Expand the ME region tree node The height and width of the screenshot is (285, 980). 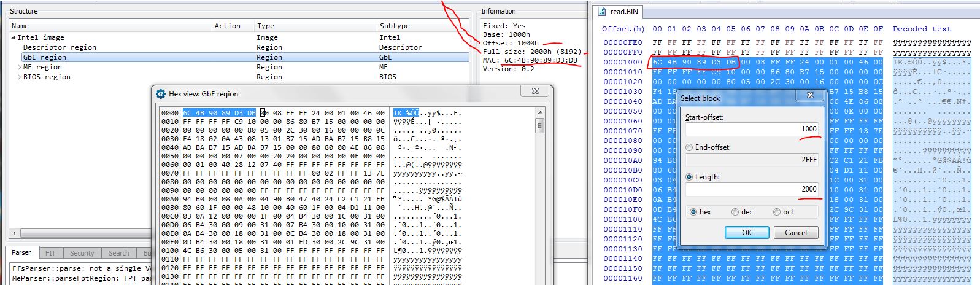tap(20, 67)
